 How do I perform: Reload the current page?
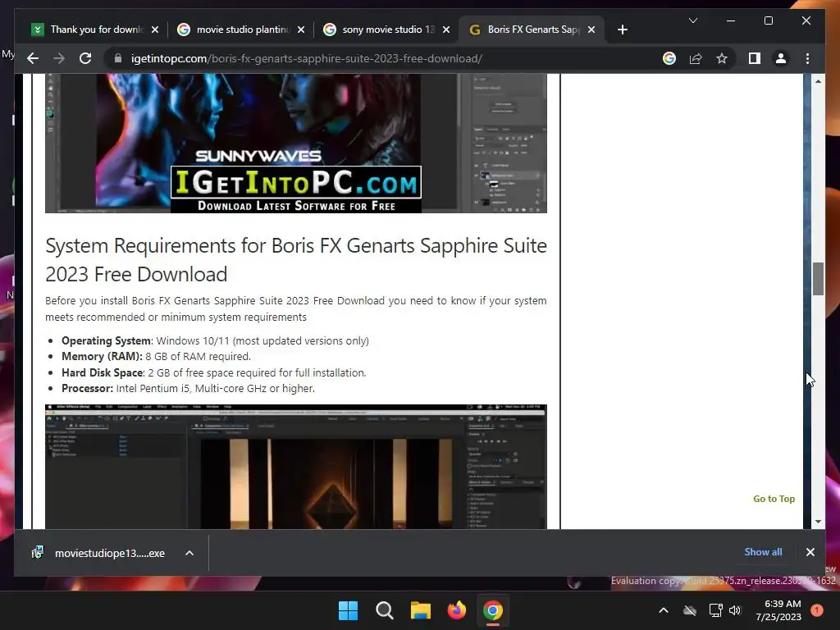pyautogui.click(x=85, y=58)
